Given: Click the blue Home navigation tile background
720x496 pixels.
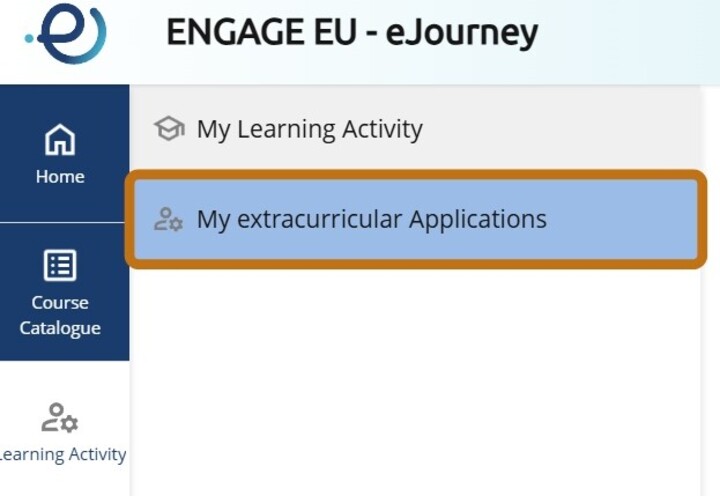Looking at the screenshot, I should [x=64, y=153].
